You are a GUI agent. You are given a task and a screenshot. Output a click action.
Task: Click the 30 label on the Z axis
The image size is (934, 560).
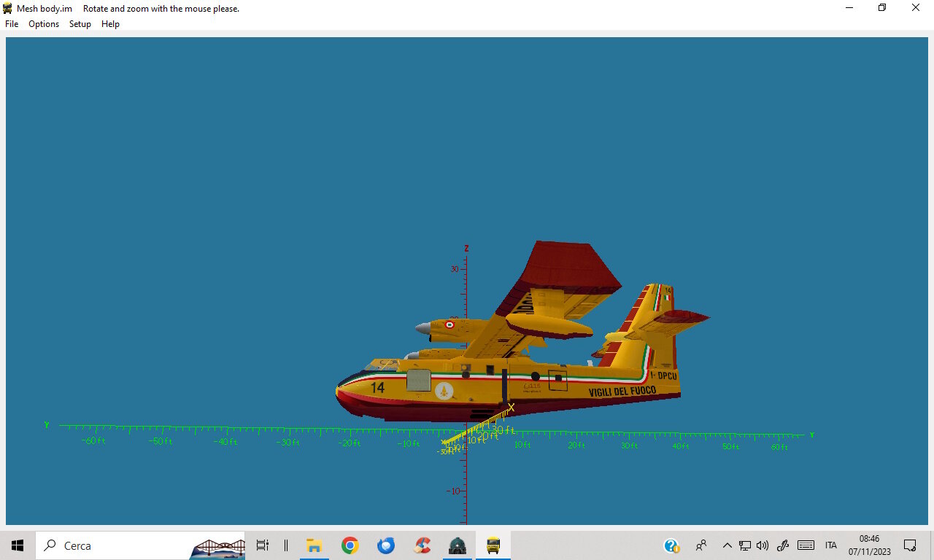click(x=455, y=269)
